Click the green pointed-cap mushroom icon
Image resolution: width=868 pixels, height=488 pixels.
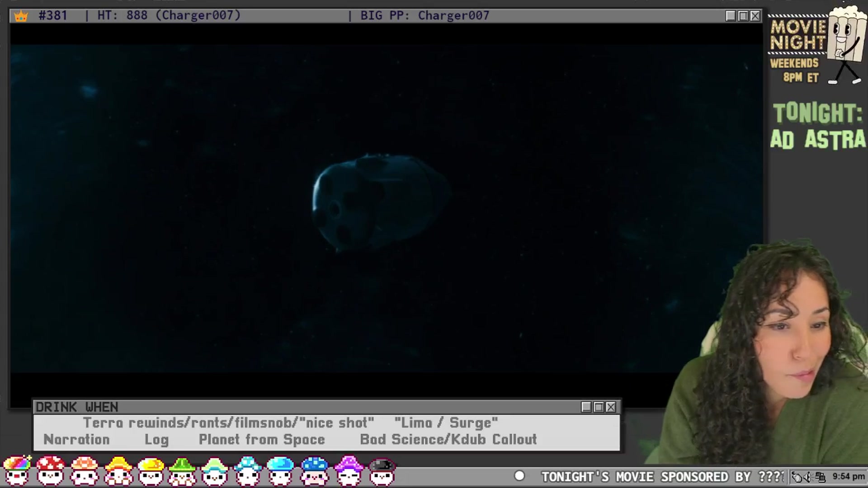(183, 471)
